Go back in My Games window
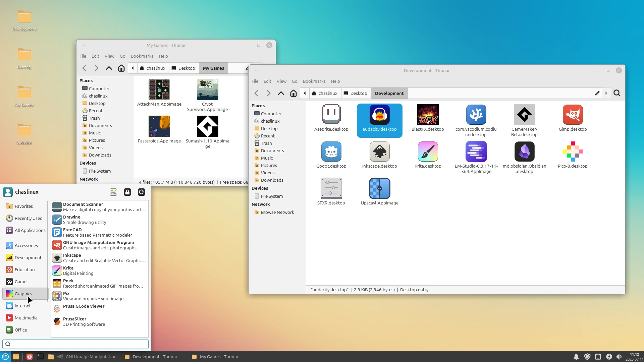 [85, 68]
